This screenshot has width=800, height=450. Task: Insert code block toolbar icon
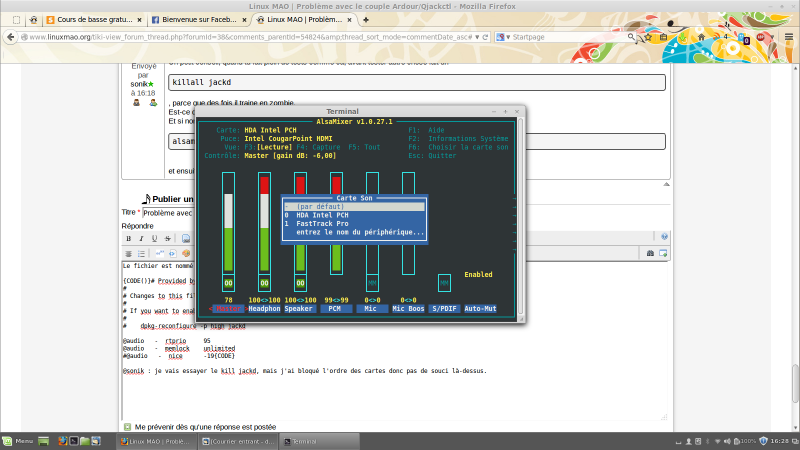click(x=172, y=254)
